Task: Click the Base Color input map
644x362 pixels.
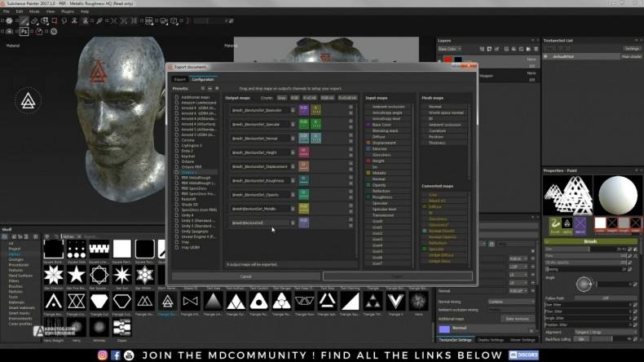Action: click(382, 125)
